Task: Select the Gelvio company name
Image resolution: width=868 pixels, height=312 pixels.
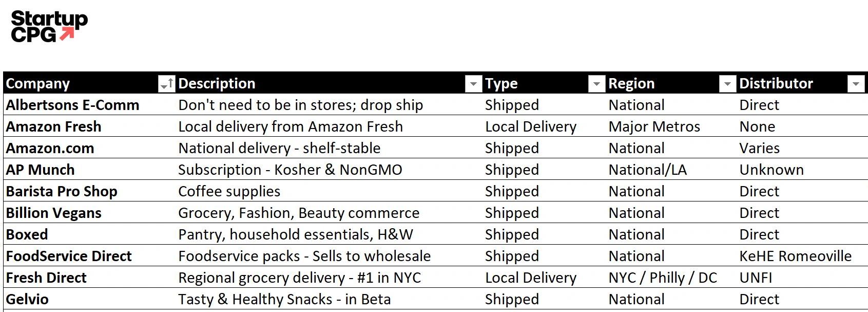Action: point(26,299)
